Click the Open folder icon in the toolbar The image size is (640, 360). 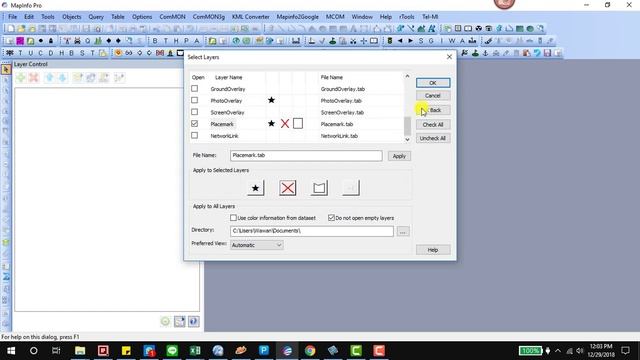[21, 29]
